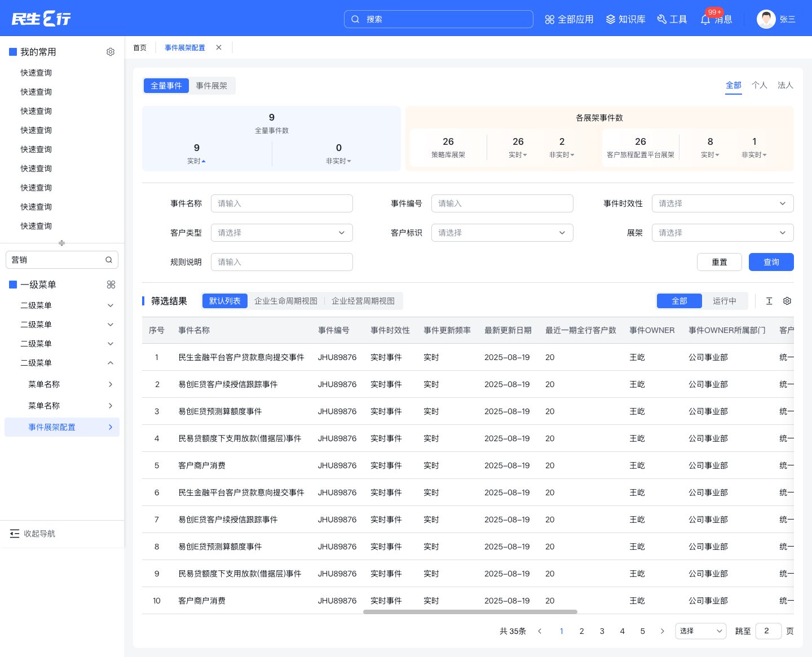Click the row height adjust icon

click(769, 301)
